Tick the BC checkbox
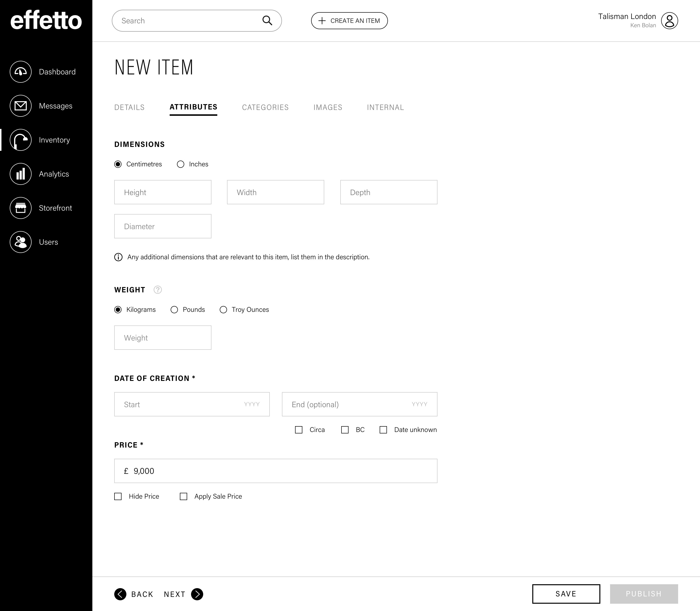The height and width of the screenshot is (611, 700). tap(345, 430)
